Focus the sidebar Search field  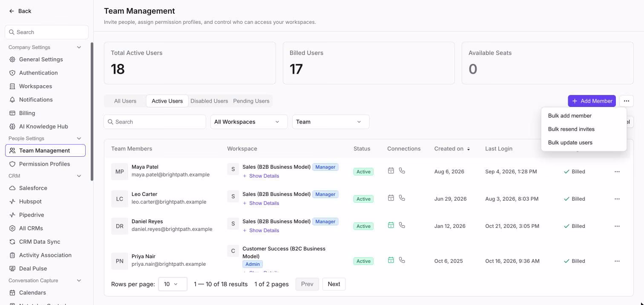47,32
